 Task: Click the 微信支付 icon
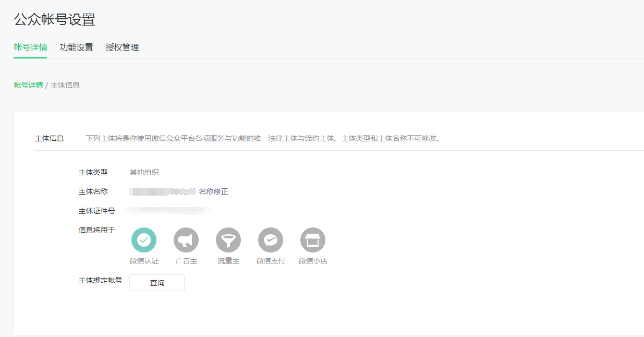tap(271, 240)
